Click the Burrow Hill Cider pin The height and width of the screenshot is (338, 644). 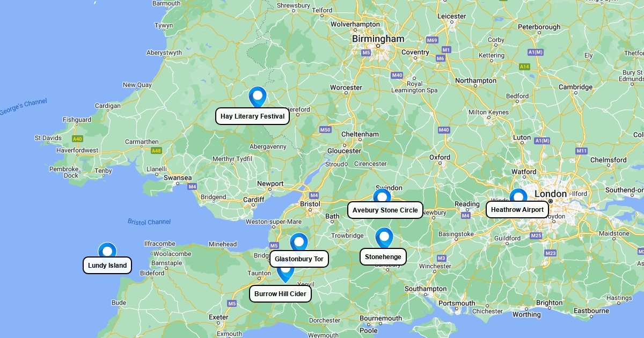tap(286, 274)
